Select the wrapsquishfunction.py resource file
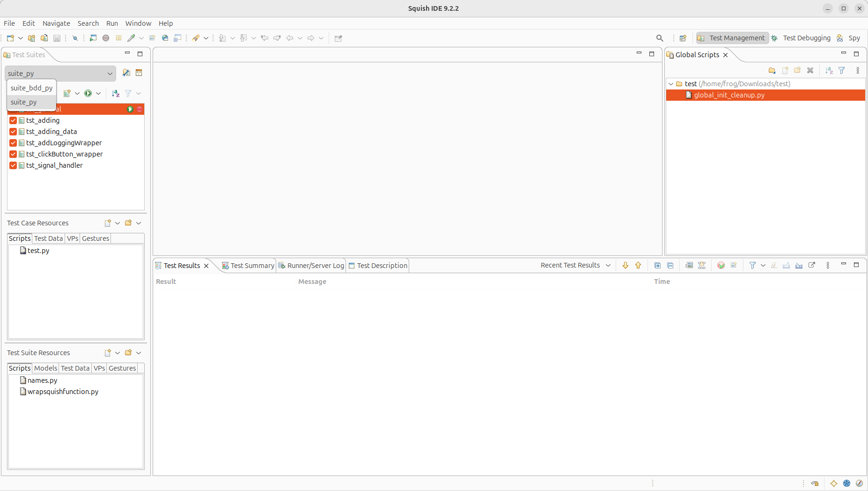Viewport: 868px width, 491px height. click(59, 392)
